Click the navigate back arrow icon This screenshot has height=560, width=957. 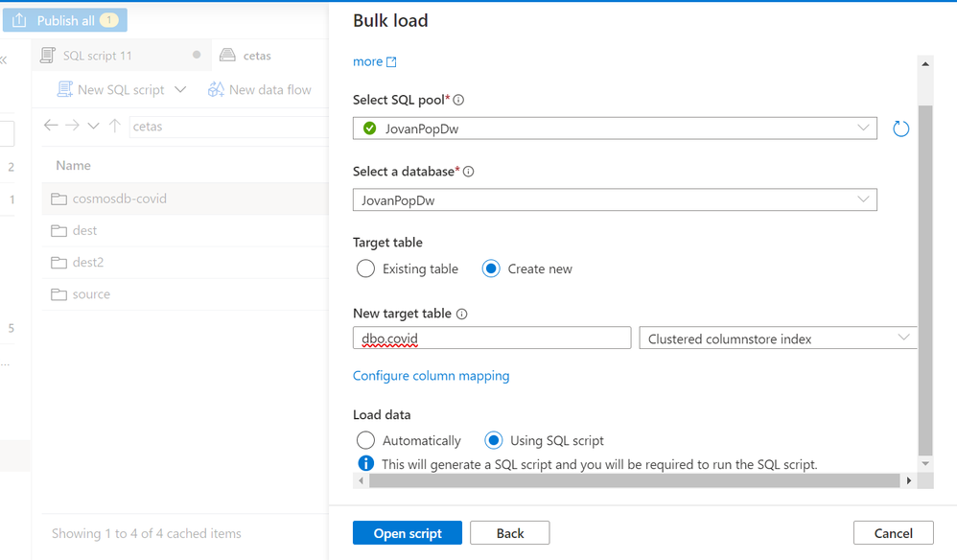click(51, 126)
